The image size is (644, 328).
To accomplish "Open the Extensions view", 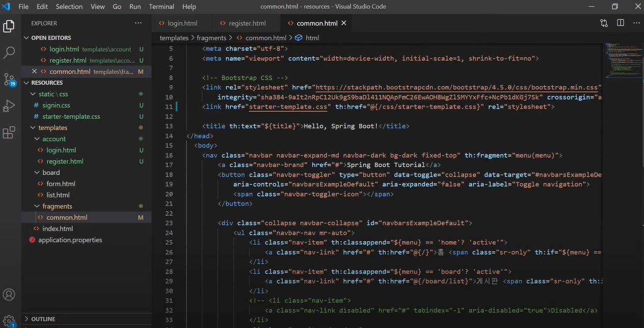I will click(x=9, y=133).
